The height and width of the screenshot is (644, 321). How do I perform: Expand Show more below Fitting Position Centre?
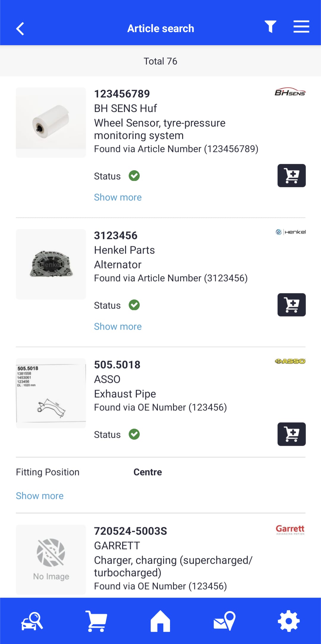[40, 496]
